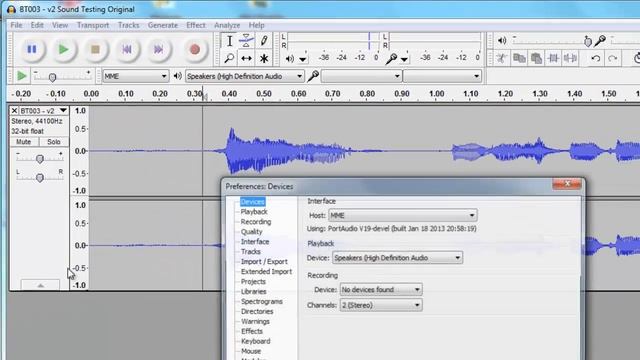The image size is (640, 360).
Task: Start playback with the green Play button
Action: click(x=63, y=49)
